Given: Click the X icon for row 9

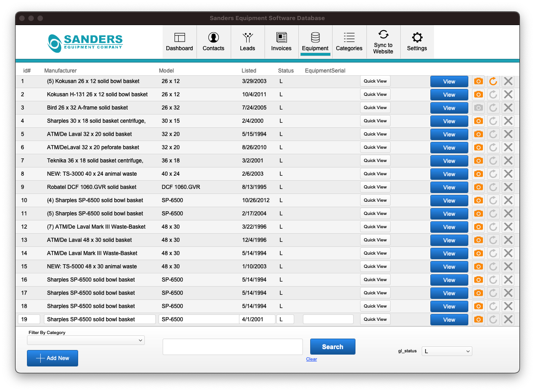Looking at the screenshot, I should click(x=508, y=187).
